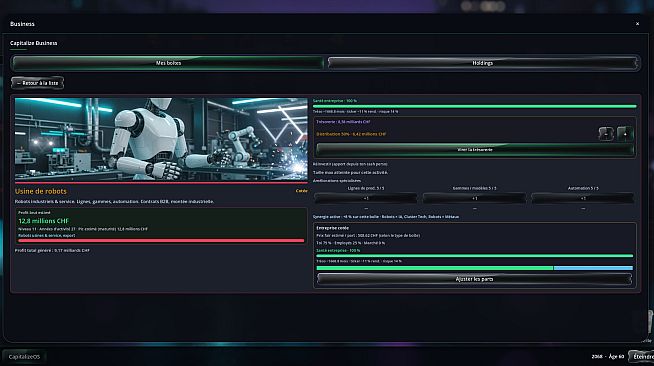Click the green-blue share split bar
Screen dimensions: 654x366
(475, 268)
